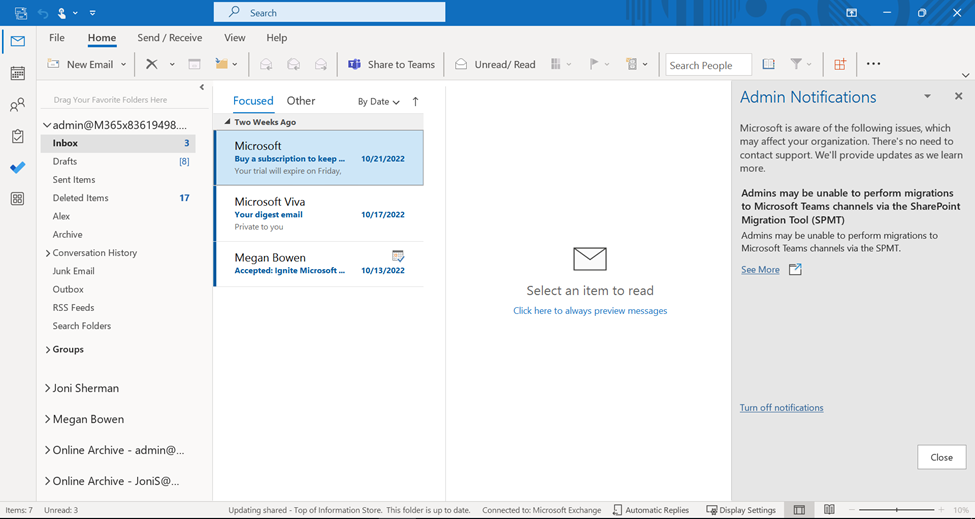975x519 pixels.
Task: Open the Help ribbon tab
Action: (x=277, y=38)
